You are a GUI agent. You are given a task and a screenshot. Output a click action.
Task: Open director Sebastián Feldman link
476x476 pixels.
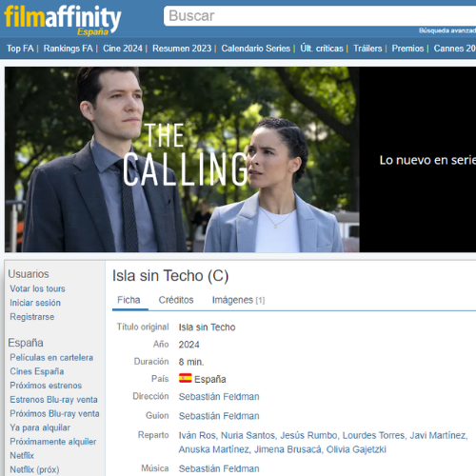click(x=219, y=397)
